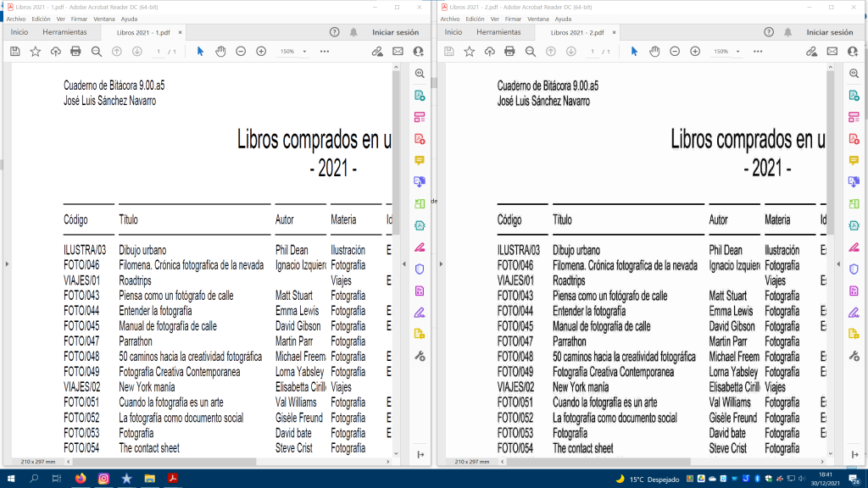Screen dimensions: 868x488
Task: Click the Save icon in left window
Action: coord(14,52)
